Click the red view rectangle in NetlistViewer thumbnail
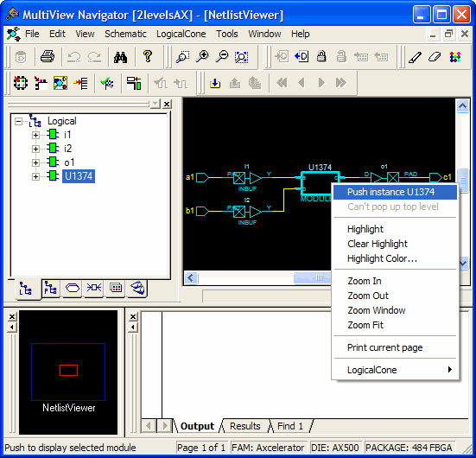476x458 pixels. pos(68,370)
